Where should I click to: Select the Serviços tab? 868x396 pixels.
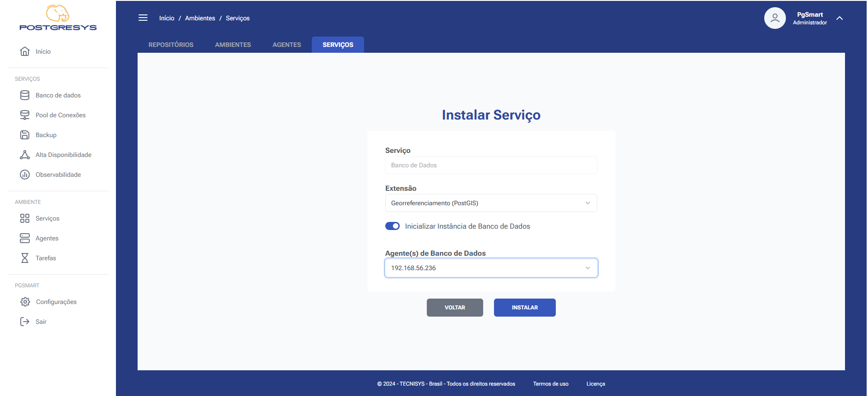pyautogui.click(x=338, y=45)
